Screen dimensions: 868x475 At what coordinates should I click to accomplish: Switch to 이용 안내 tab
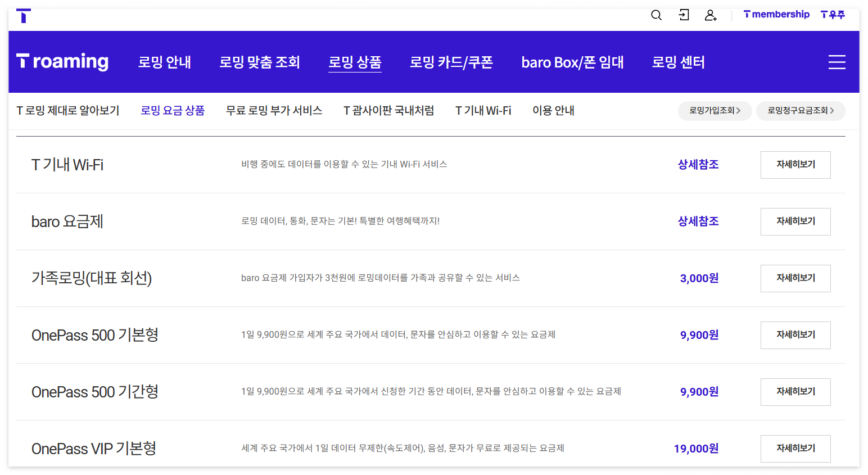553,111
